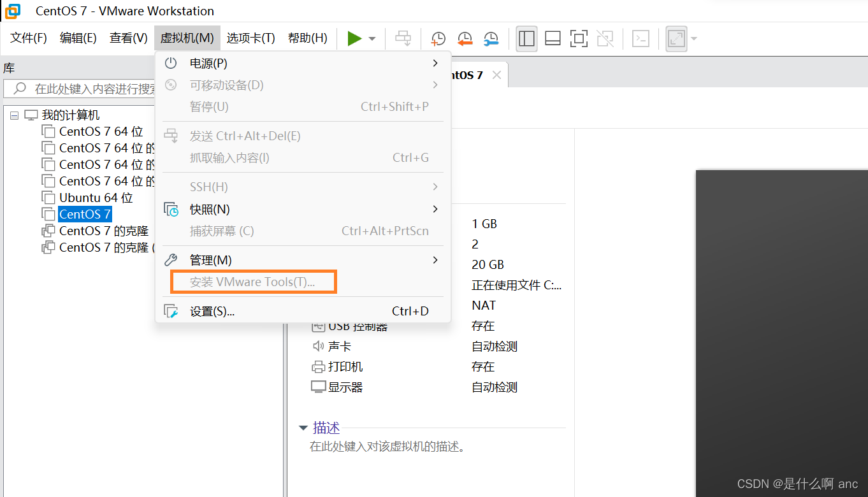The height and width of the screenshot is (497, 868).
Task: Click the library search input field
Action: 80,89
